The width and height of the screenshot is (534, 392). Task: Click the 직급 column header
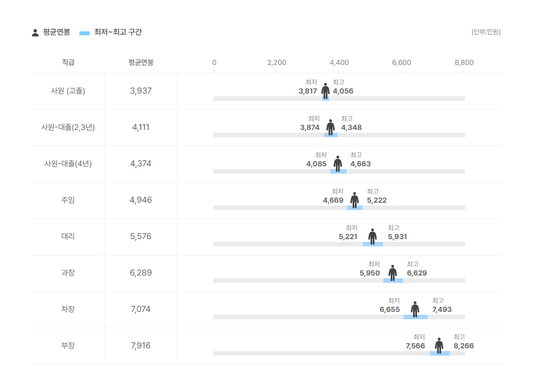pyautogui.click(x=68, y=62)
